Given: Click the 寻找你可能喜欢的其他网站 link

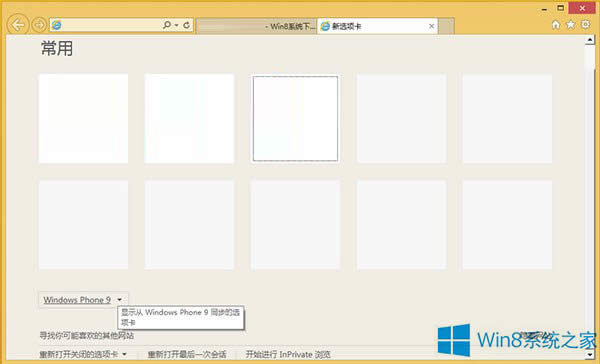Looking at the screenshot, I should pos(87,336).
